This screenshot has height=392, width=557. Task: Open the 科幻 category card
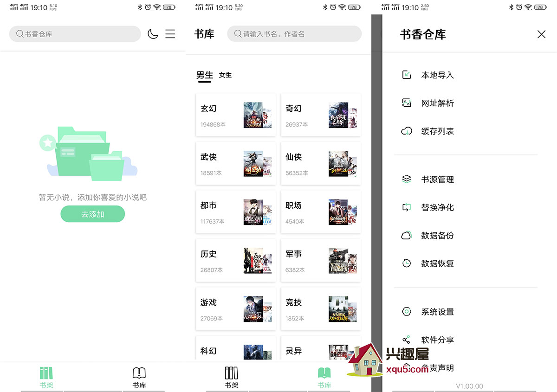pyautogui.click(x=236, y=349)
